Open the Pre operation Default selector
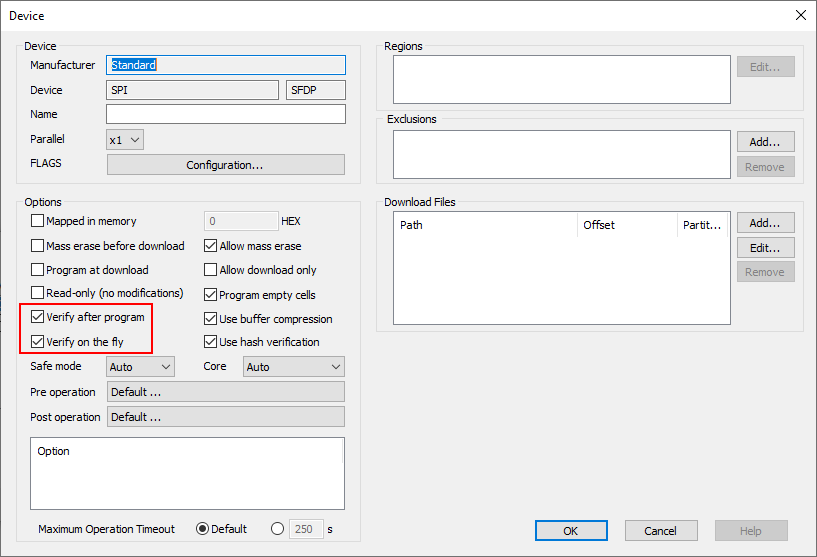Viewport: 817px width, 557px height. click(x=225, y=392)
